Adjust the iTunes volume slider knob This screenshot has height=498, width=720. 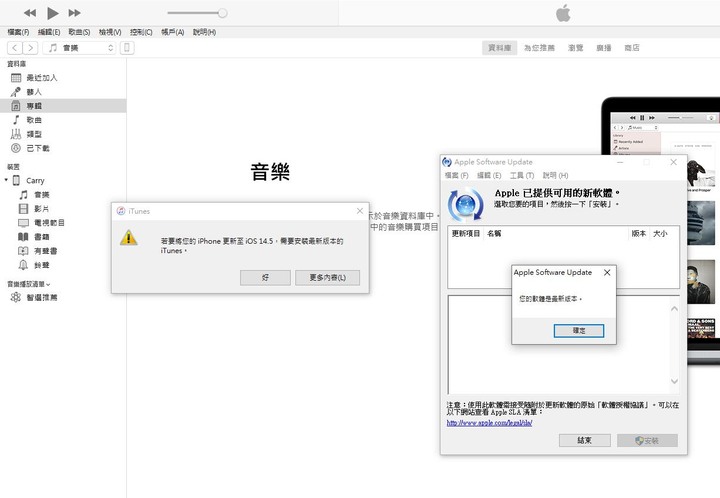tap(223, 13)
